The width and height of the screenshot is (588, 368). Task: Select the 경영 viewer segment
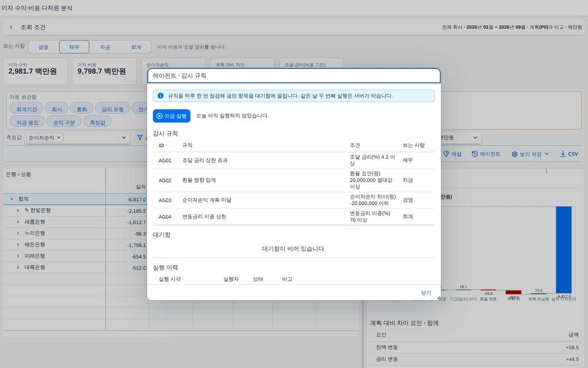click(x=43, y=47)
